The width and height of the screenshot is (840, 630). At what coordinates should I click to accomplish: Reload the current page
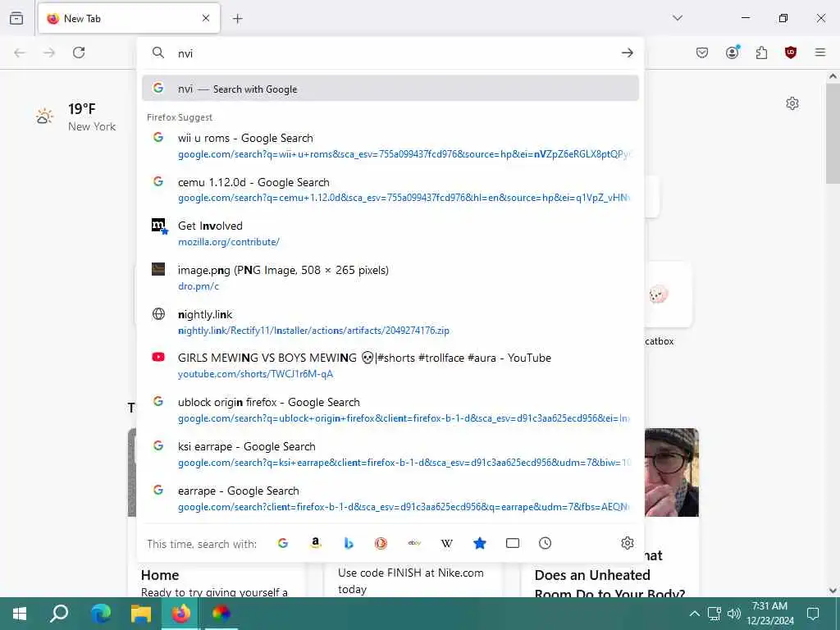click(x=79, y=52)
